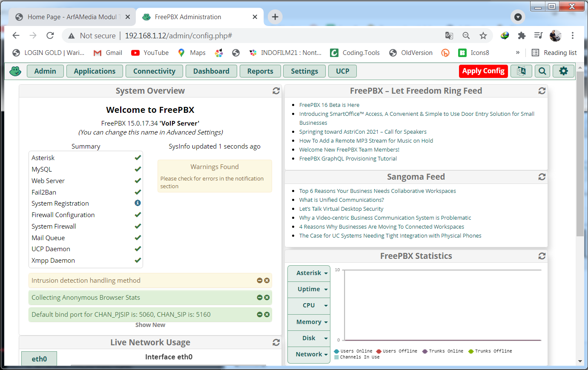Image resolution: width=588 pixels, height=370 pixels.
Task: Open FreePBX 16 Beta is Here link
Action: 329,105
